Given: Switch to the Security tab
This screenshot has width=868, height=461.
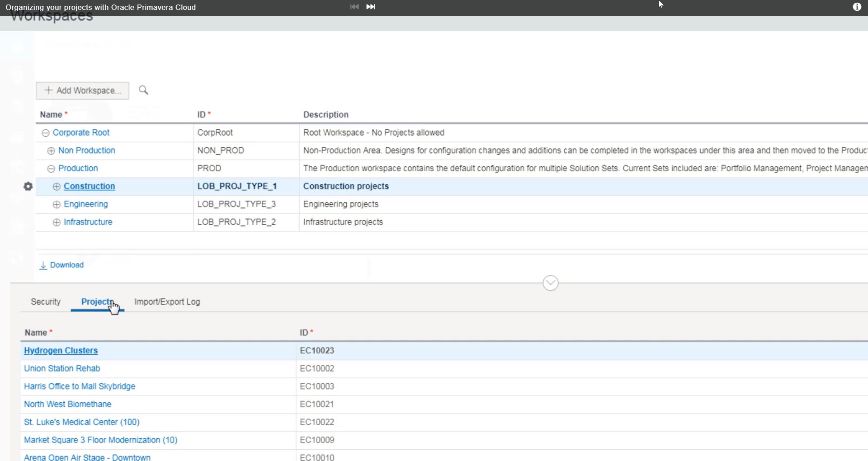Looking at the screenshot, I should (45, 301).
